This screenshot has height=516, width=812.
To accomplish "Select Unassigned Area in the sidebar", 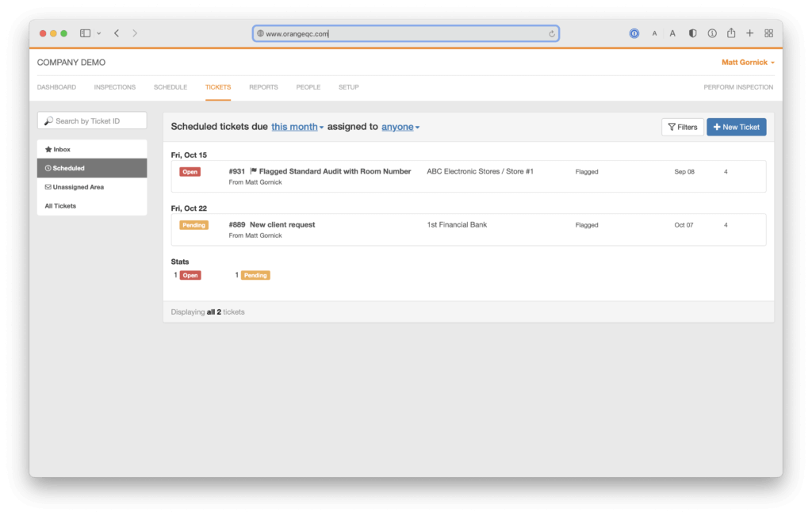I will (x=78, y=187).
